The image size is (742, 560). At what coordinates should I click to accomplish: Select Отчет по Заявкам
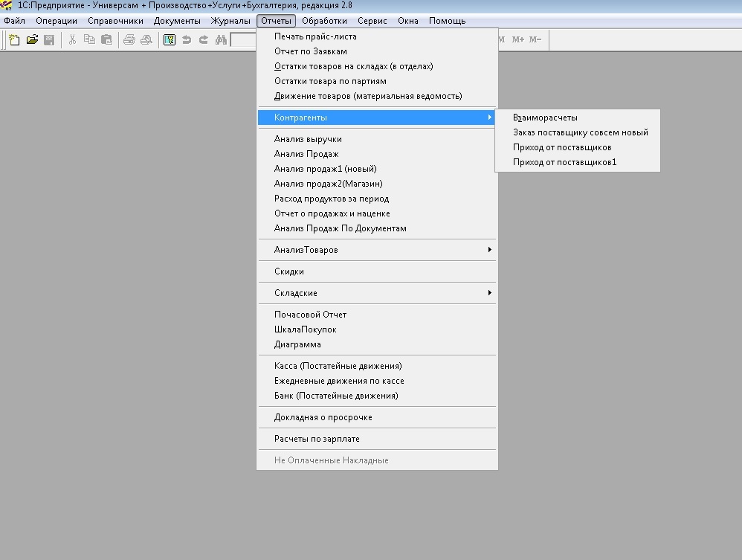(377, 51)
